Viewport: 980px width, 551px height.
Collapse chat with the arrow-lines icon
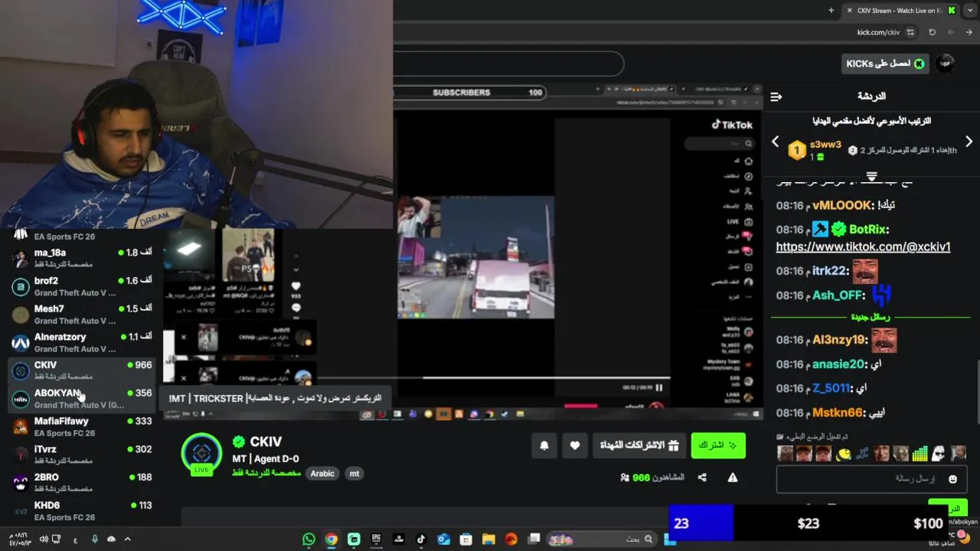pos(776,96)
